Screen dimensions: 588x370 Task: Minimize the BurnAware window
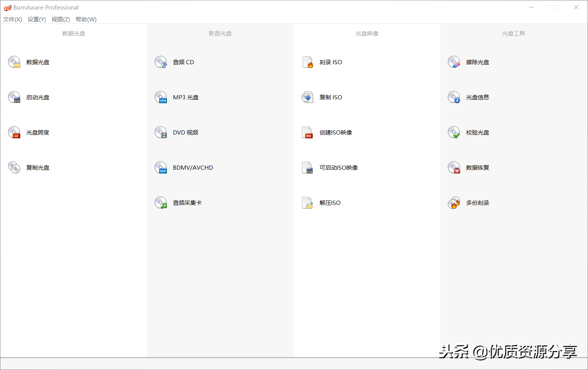531,7
